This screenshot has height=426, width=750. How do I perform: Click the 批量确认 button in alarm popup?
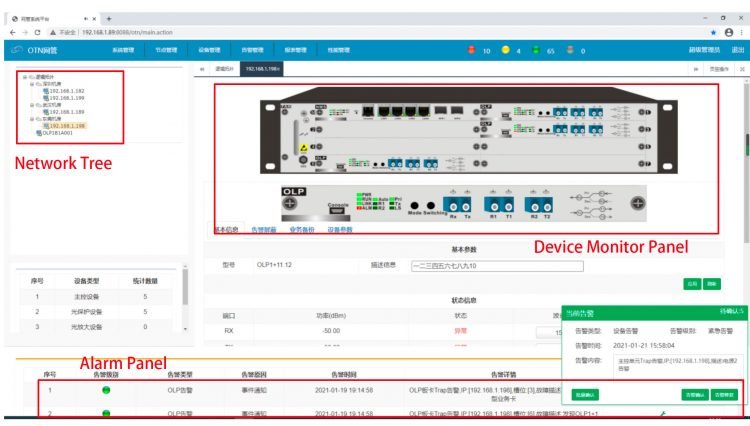pyautogui.click(x=586, y=394)
